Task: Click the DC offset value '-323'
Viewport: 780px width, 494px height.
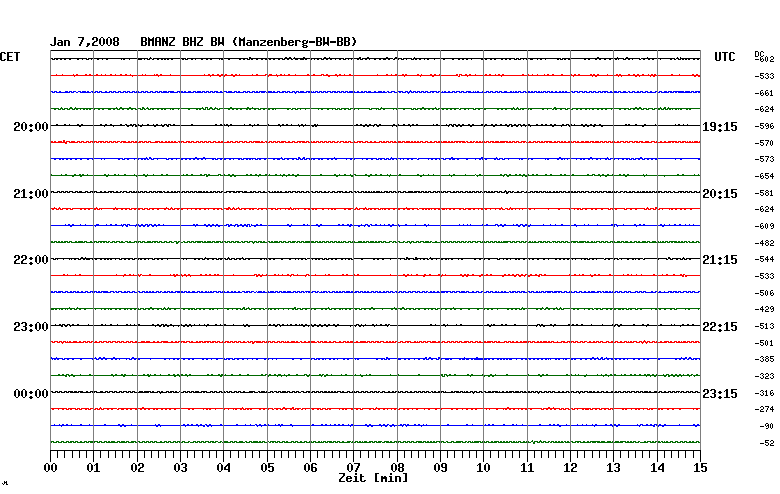Action: click(x=764, y=376)
